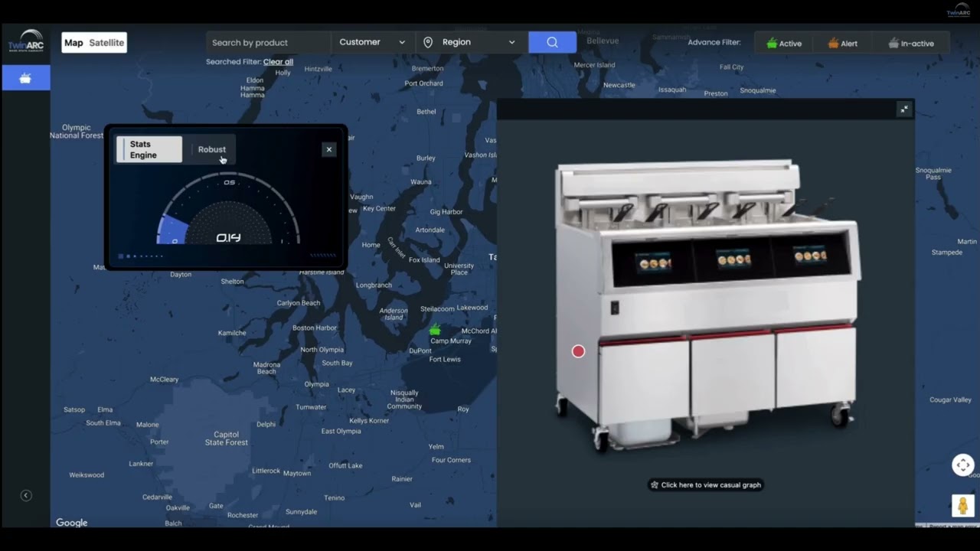The width and height of the screenshot is (980, 551).
Task: Focus the Search by product field
Action: (268, 42)
